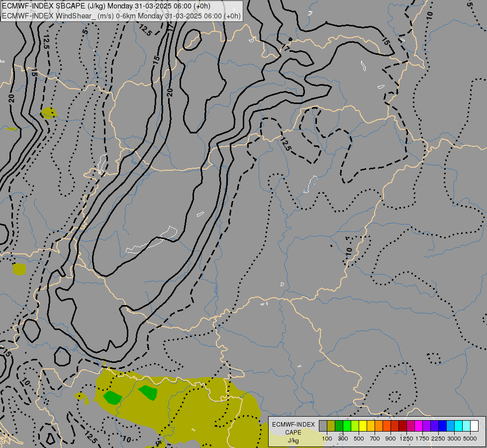Screen dimensions: 487x448
Task: Pick the bright cyan legend swatch
Action: tap(459, 426)
